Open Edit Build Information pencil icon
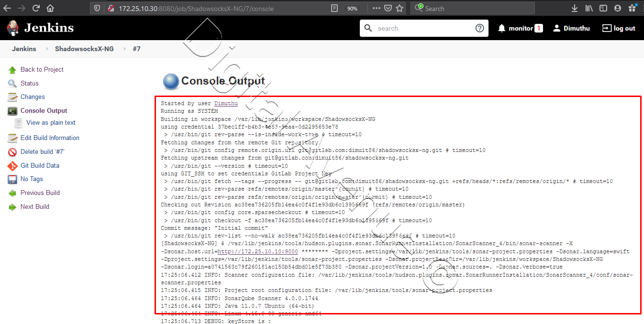This screenshot has height=324, width=644. [11, 138]
